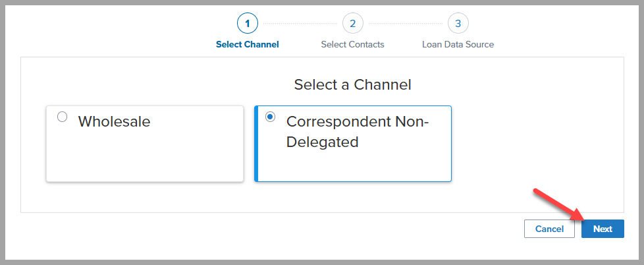
Task: Click the blue highlight bar on the selected card
Action: click(x=256, y=144)
